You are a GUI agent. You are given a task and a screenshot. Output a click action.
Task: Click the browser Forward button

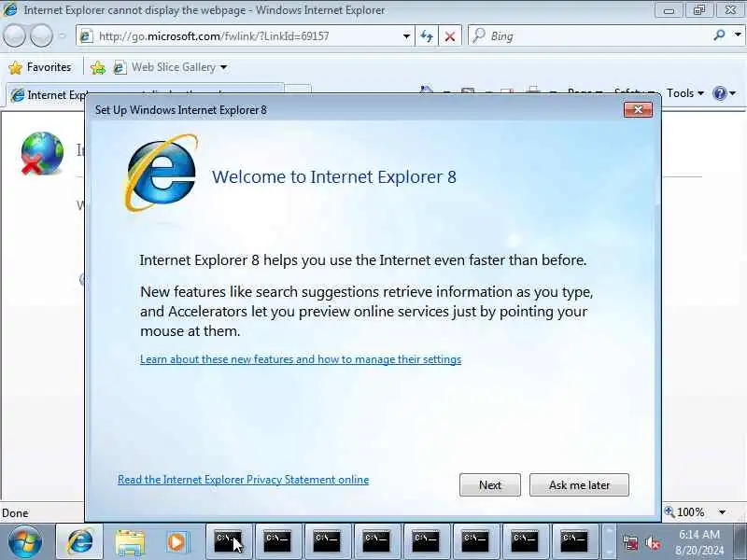coord(42,35)
